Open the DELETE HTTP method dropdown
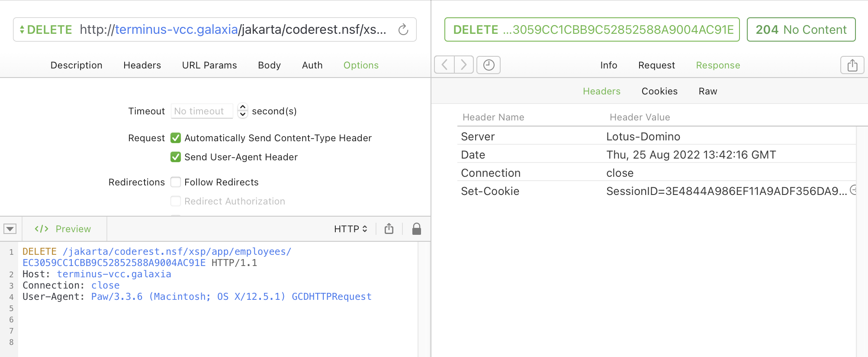 pyautogui.click(x=45, y=29)
